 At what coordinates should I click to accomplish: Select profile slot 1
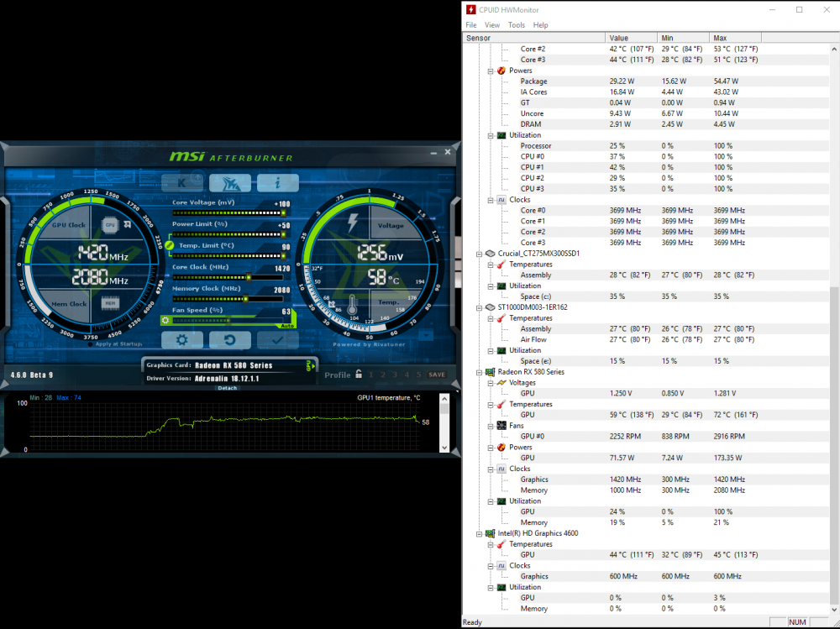(370, 375)
